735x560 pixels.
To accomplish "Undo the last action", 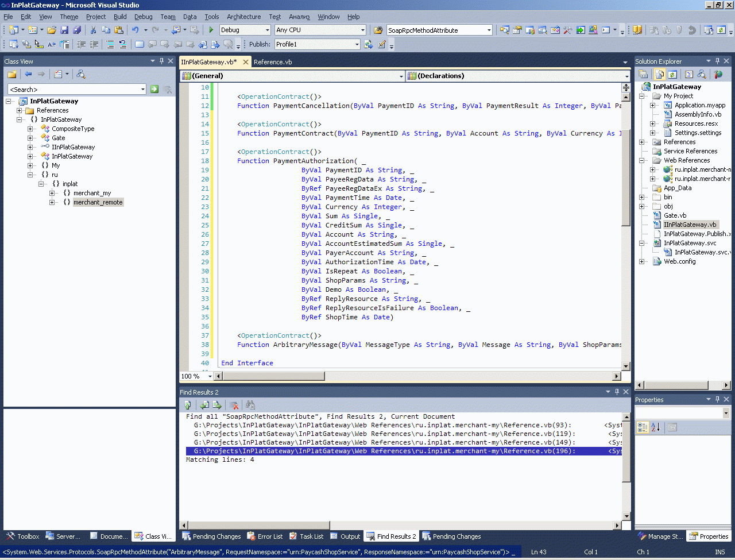I will tap(135, 30).
